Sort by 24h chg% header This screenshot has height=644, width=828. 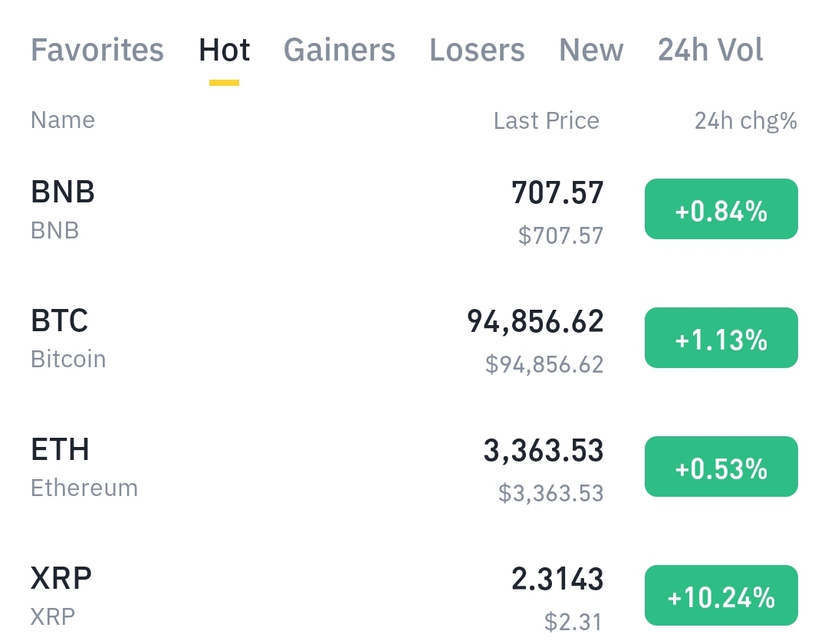pos(745,120)
